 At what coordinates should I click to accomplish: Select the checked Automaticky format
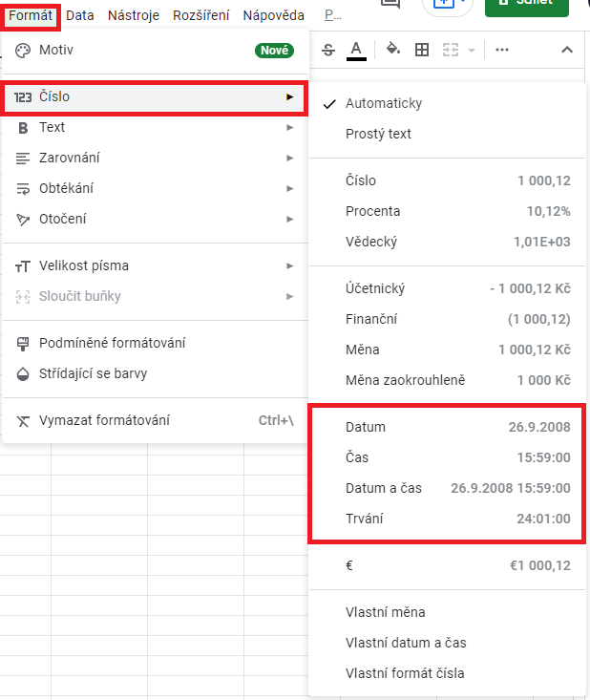click(x=384, y=103)
